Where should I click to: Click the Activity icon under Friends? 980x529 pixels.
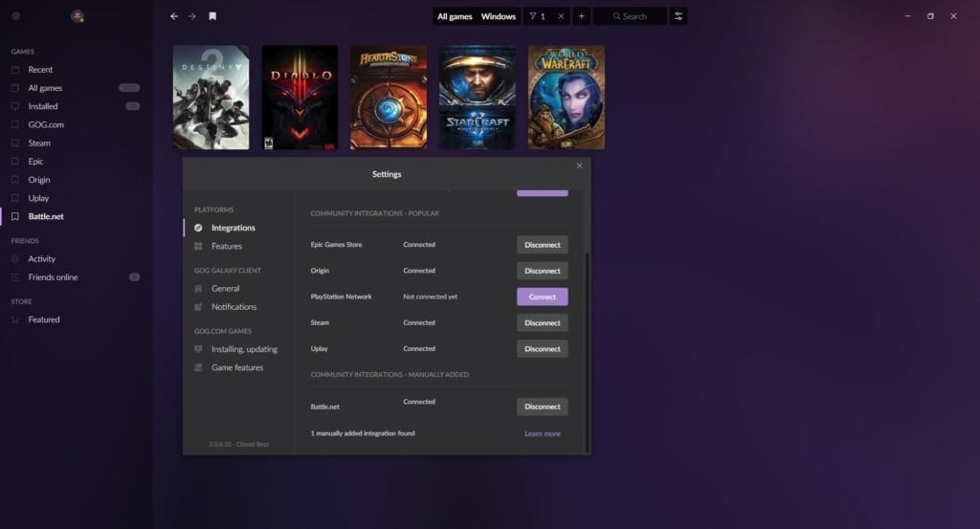tap(15, 259)
